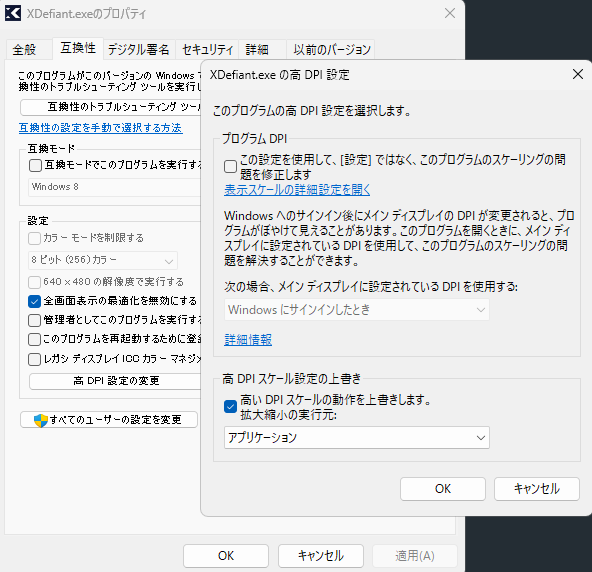The height and width of the screenshot is (572, 592).
Task: Tick このプログラムを再起動するために登録 checkbox
Action: click(34, 339)
